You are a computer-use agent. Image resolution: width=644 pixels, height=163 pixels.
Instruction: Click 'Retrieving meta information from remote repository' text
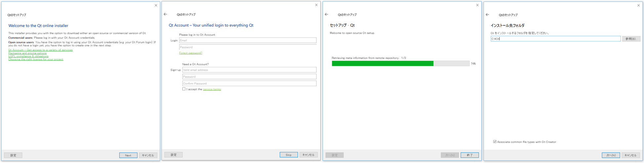(369, 58)
